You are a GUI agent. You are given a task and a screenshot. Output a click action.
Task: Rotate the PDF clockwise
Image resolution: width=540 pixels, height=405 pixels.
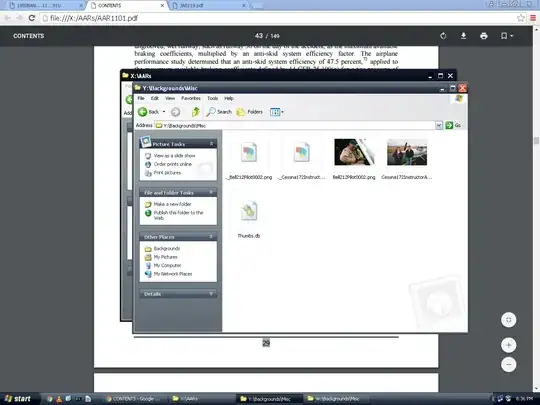[443, 36]
